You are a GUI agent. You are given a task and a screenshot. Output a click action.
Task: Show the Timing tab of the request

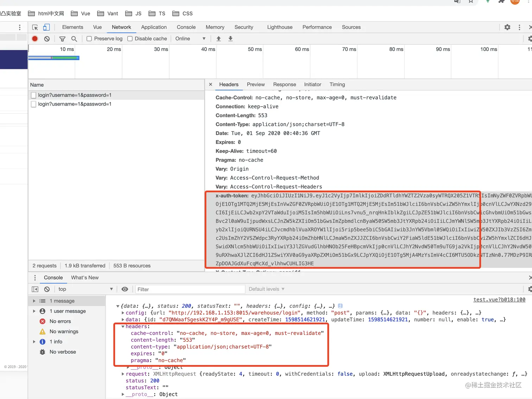coord(337,84)
